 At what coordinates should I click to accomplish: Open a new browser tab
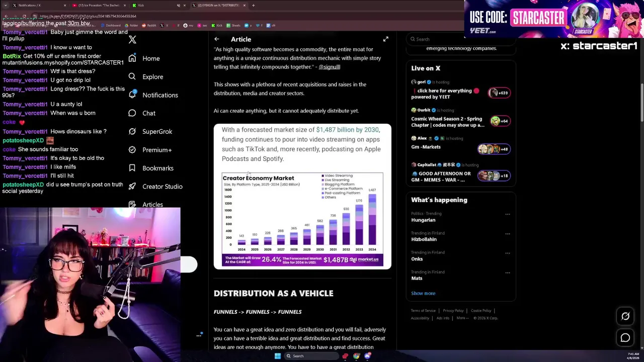point(254,5)
